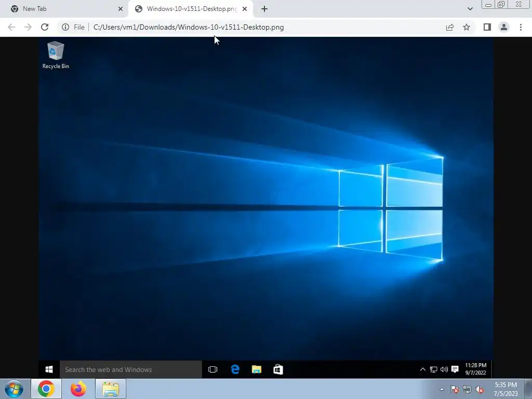
Task: View site information for File
Action: coord(73,27)
